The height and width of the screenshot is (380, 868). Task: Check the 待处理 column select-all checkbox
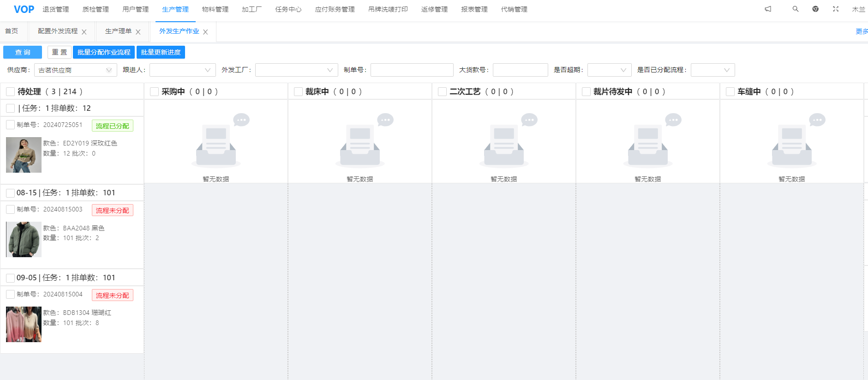tap(11, 92)
